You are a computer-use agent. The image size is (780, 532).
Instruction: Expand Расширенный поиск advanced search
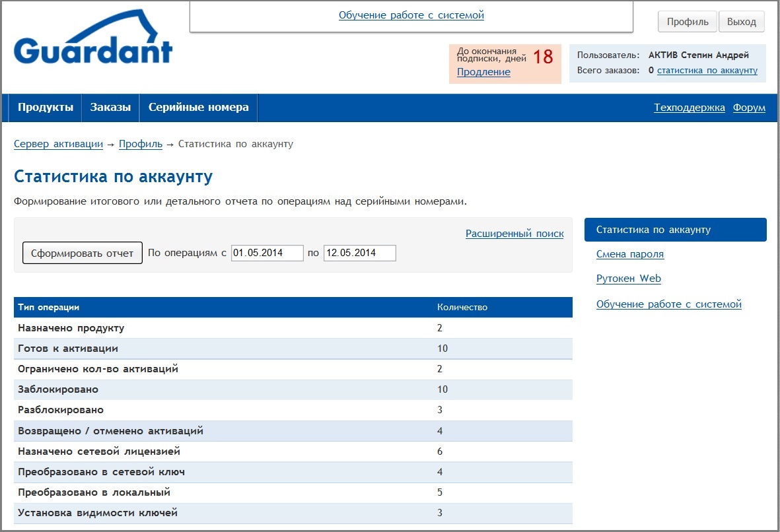pyautogui.click(x=514, y=234)
